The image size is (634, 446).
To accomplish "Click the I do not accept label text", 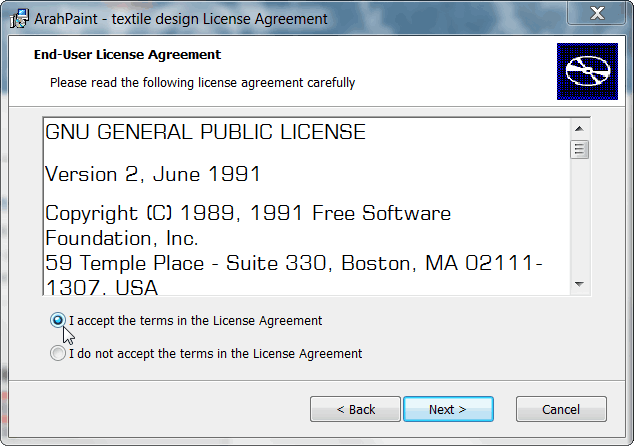I will pyautogui.click(x=216, y=353).
